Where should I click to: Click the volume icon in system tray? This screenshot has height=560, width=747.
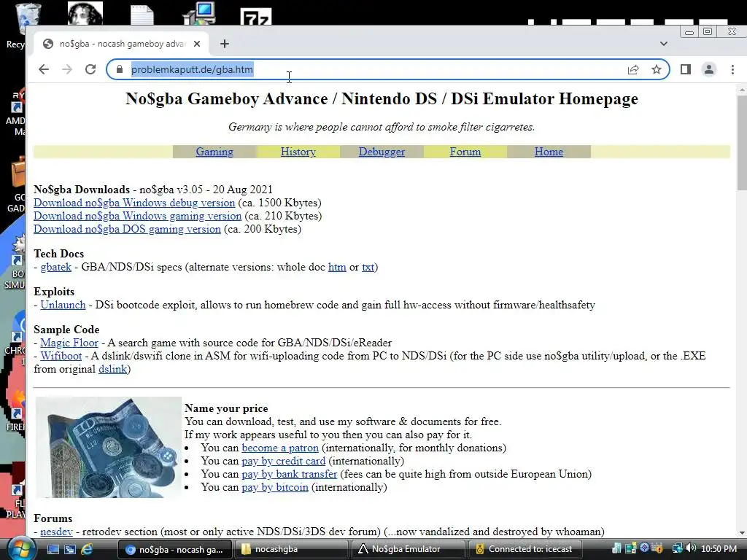point(692,548)
